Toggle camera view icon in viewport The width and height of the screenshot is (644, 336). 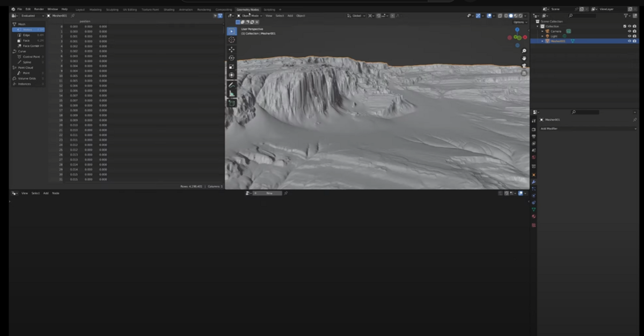pos(524,65)
